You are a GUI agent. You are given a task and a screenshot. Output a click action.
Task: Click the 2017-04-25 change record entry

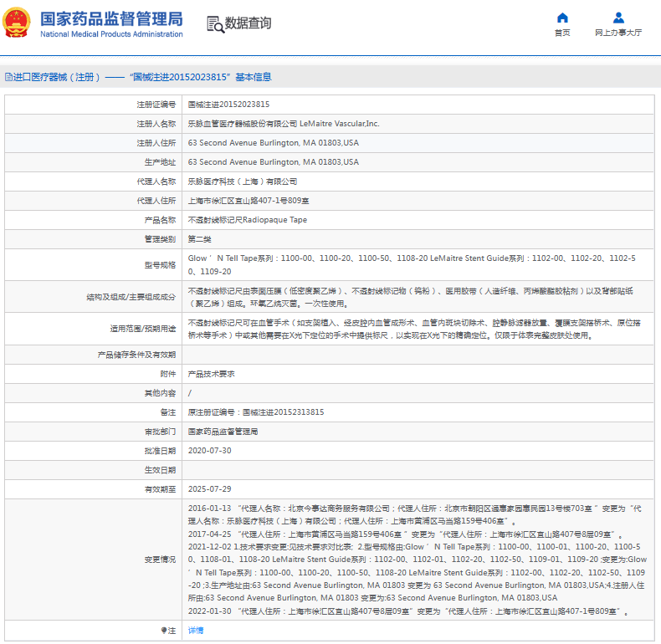pos(407,534)
